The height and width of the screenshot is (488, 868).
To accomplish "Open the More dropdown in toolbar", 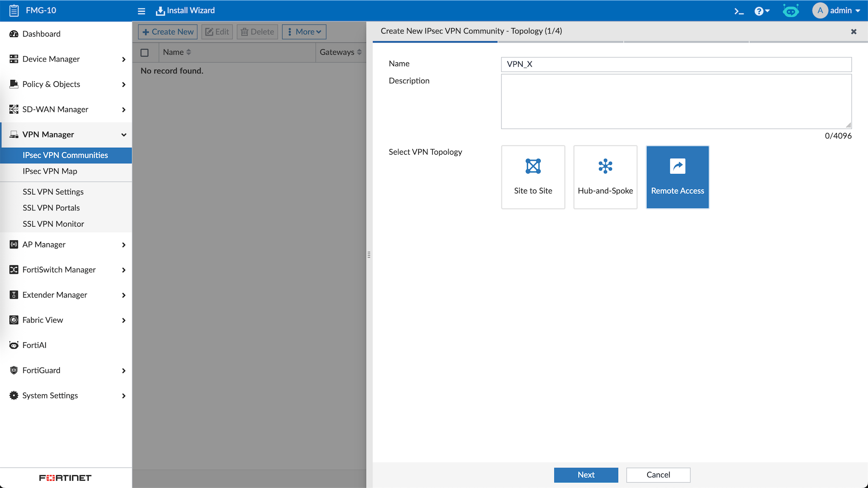I will tap(304, 32).
